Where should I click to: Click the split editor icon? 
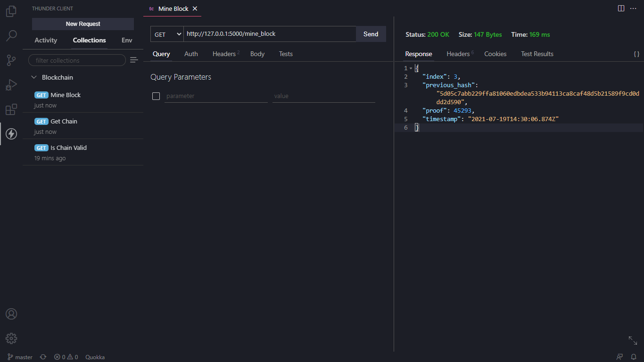(x=621, y=8)
